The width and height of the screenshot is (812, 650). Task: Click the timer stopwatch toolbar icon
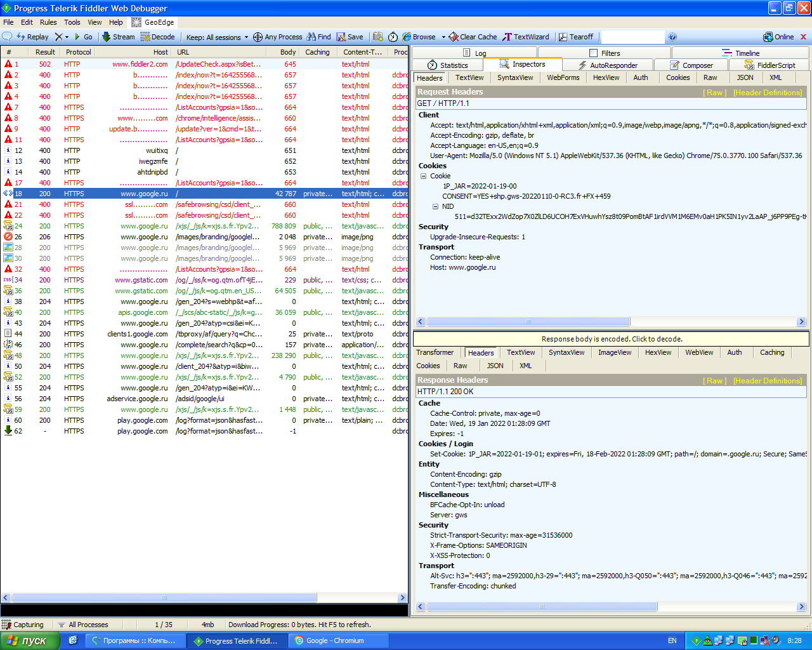click(393, 37)
